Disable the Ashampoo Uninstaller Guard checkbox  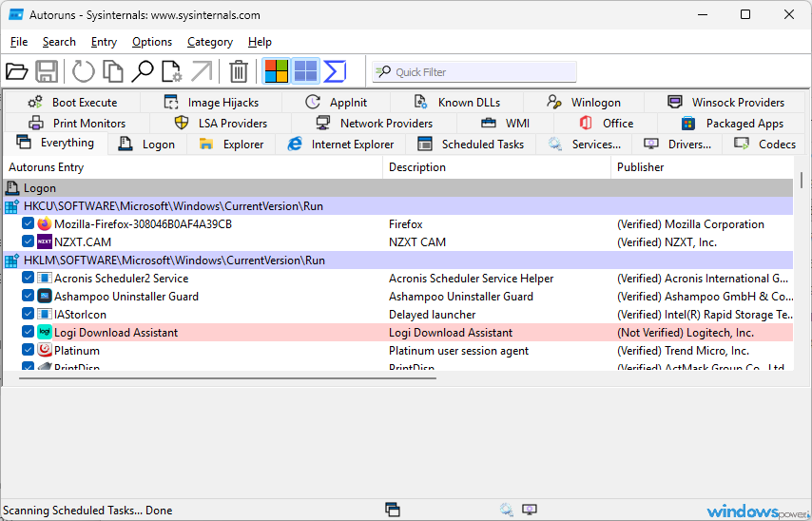coord(28,297)
